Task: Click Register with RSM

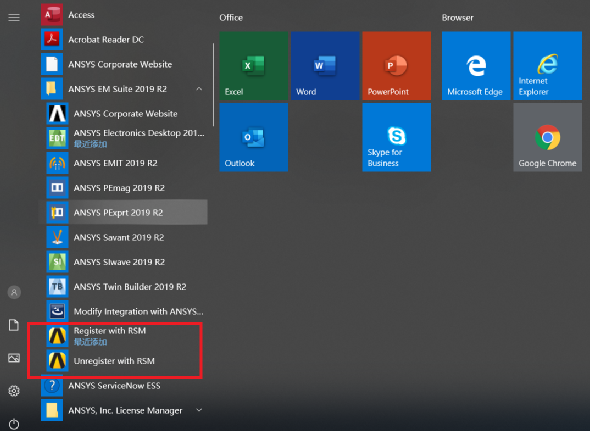Action: [x=123, y=336]
